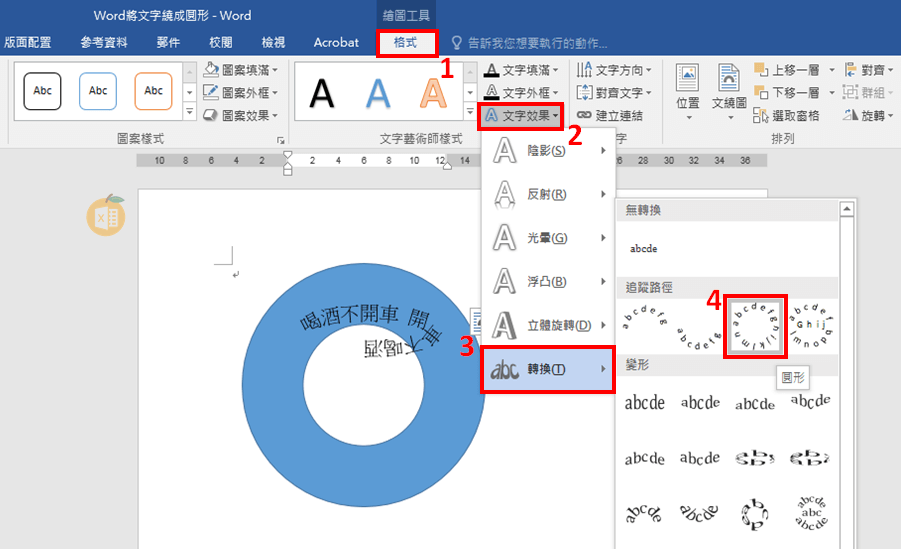
Task: Choose the orange outlined WordArt style A
Action: coord(433,92)
